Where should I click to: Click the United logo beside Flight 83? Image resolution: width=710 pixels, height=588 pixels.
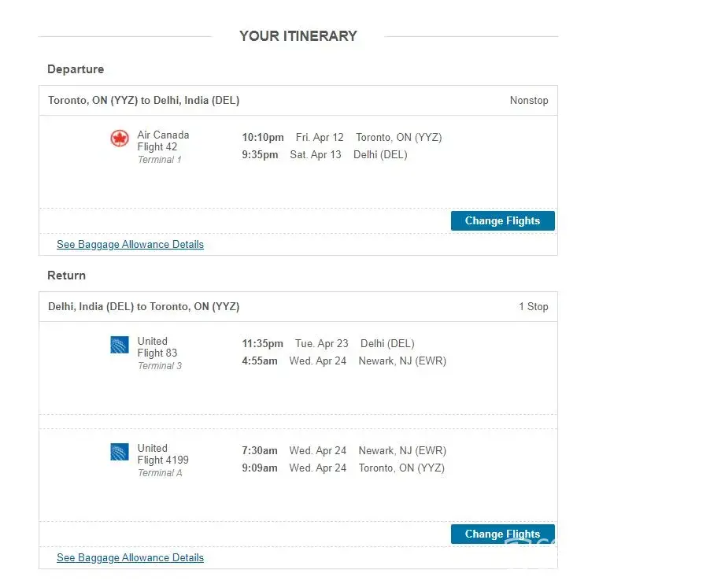tap(120, 345)
